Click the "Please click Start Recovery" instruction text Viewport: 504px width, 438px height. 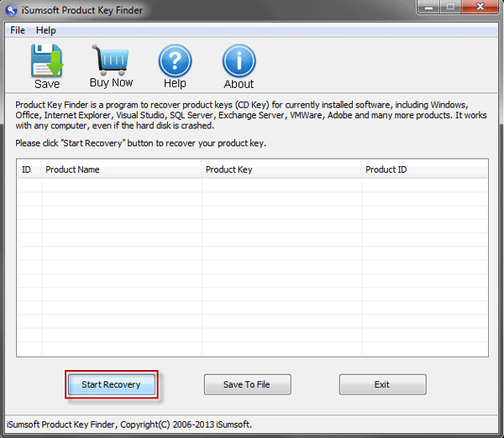141,143
